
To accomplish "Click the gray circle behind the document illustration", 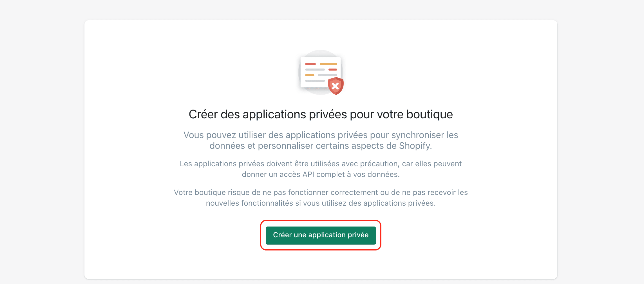I will click(321, 72).
